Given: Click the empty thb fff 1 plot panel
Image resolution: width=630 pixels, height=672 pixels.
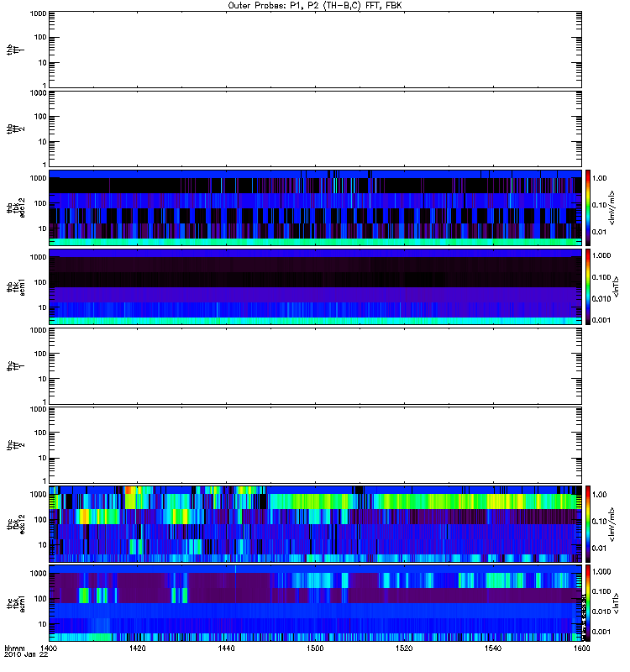Looking at the screenshot, I should (x=315, y=50).
